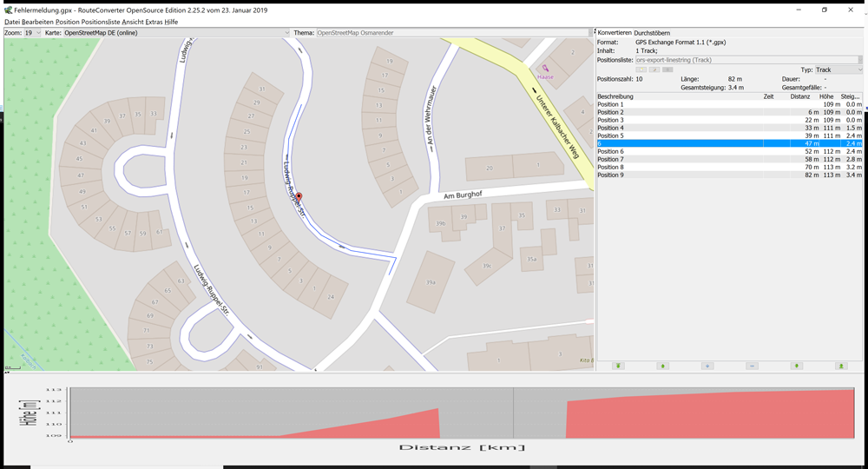
Task: Click the move position to top arrow button
Action: point(618,367)
